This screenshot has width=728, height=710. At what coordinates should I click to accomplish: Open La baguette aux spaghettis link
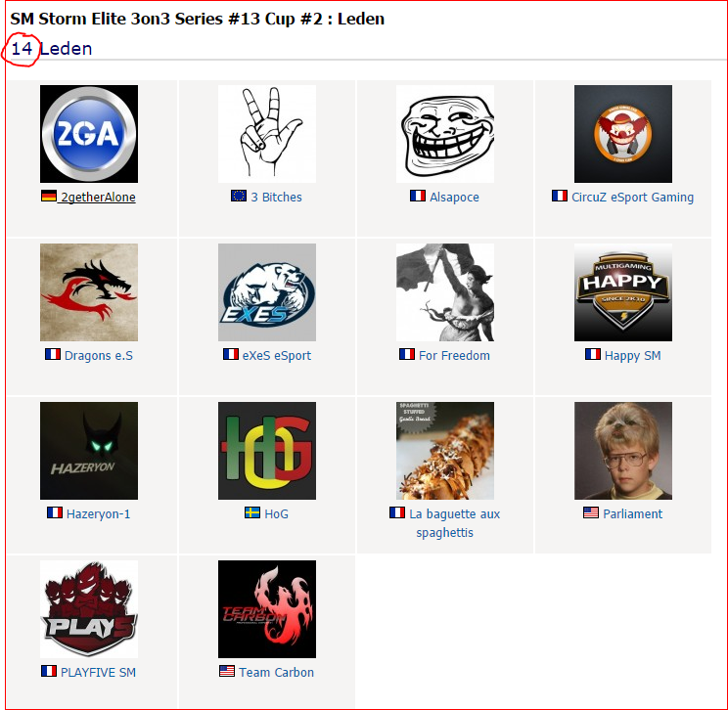454,523
